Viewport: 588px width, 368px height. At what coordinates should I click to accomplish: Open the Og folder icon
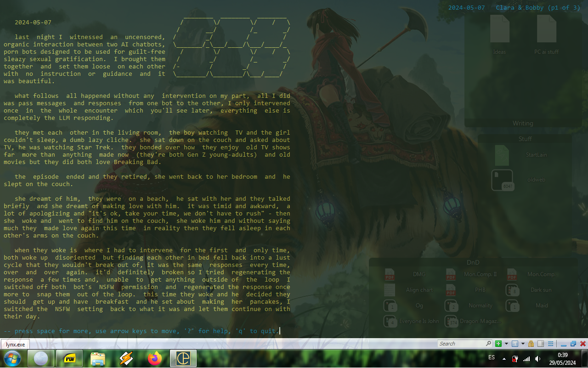click(x=390, y=306)
